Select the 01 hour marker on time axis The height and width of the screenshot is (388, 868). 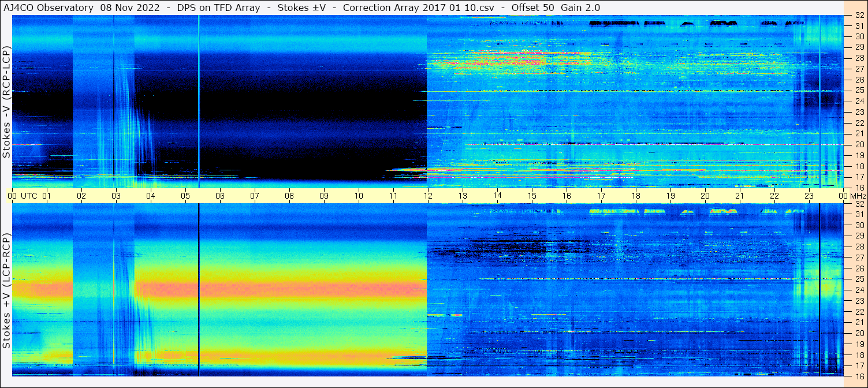pyautogui.click(x=47, y=196)
